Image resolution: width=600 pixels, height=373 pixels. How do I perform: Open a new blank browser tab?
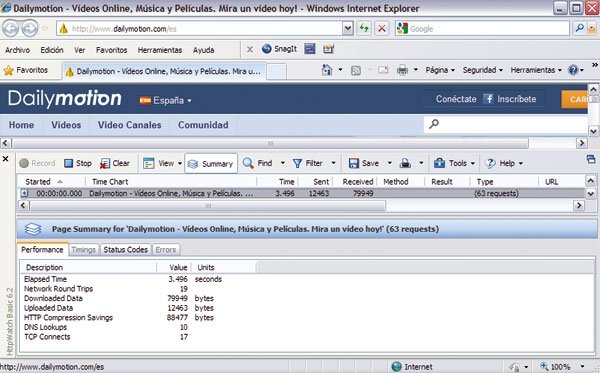click(x=276, y=72)
